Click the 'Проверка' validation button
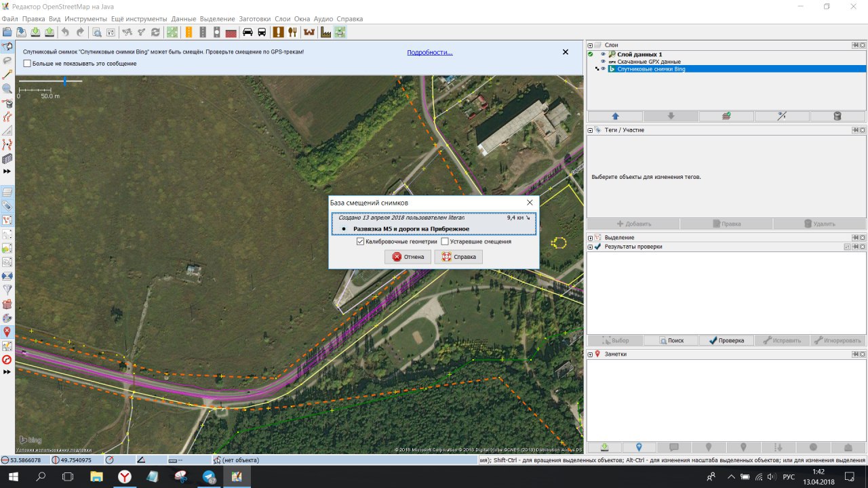This screenshot has height=488, width=868. pos(726,340)
